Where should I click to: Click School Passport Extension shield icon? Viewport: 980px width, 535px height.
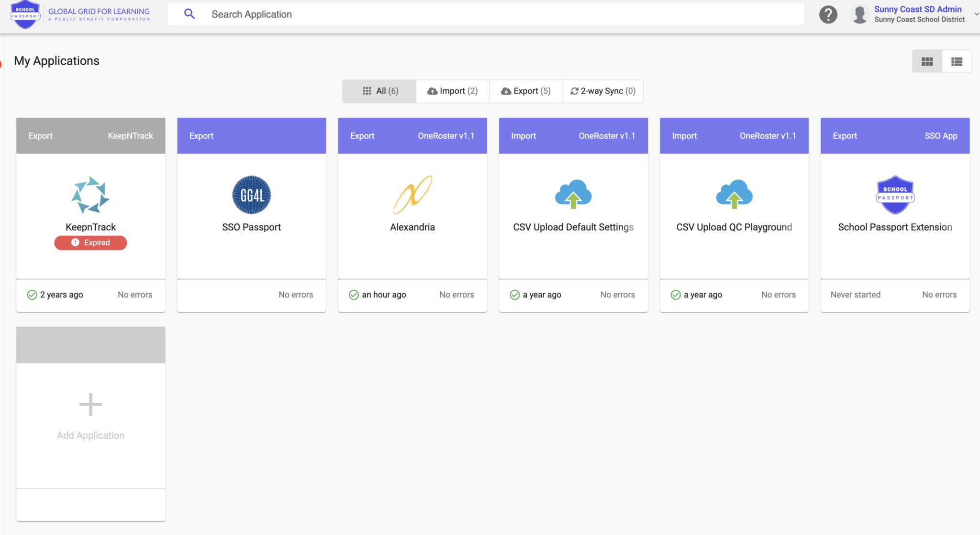pyautogui.click(x=895, y=195)
